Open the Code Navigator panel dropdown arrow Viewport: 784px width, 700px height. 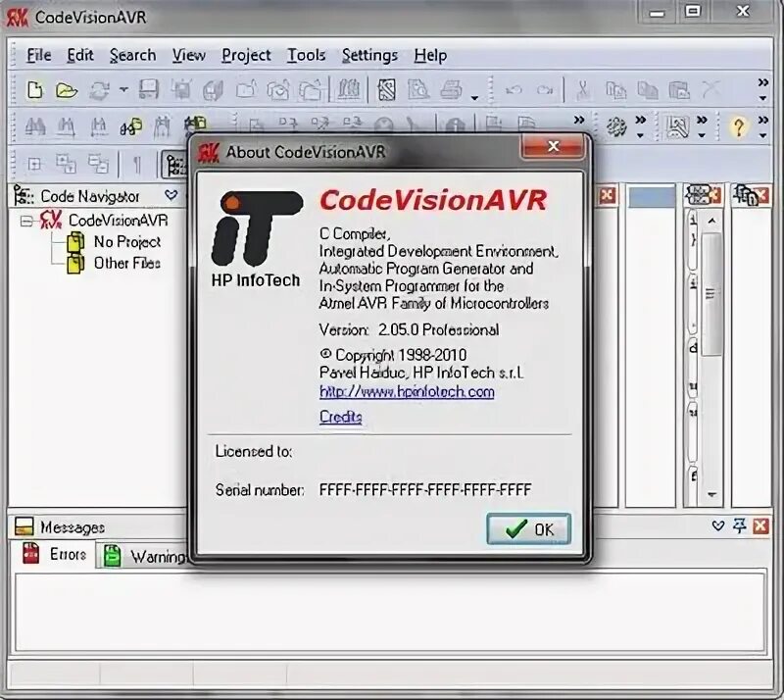171,195
